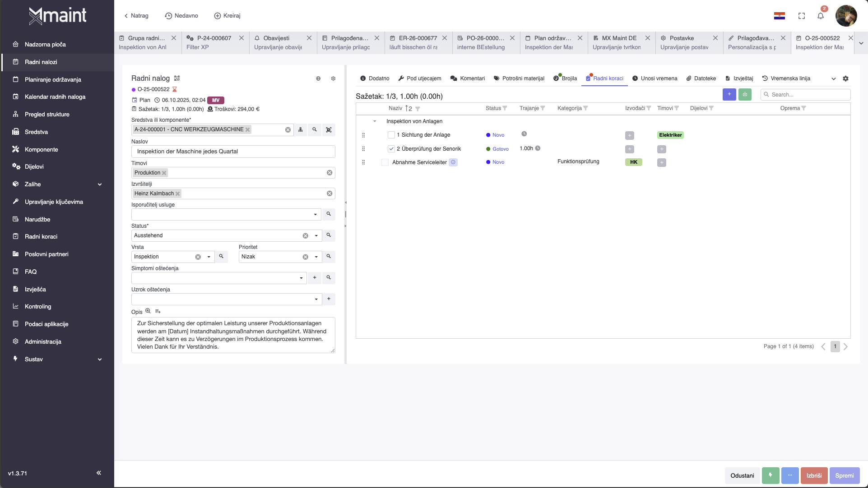
Task: Tick the Abnahme Serviceleiter checkbox
Action: pyautogui.click(x=385, y=162)
